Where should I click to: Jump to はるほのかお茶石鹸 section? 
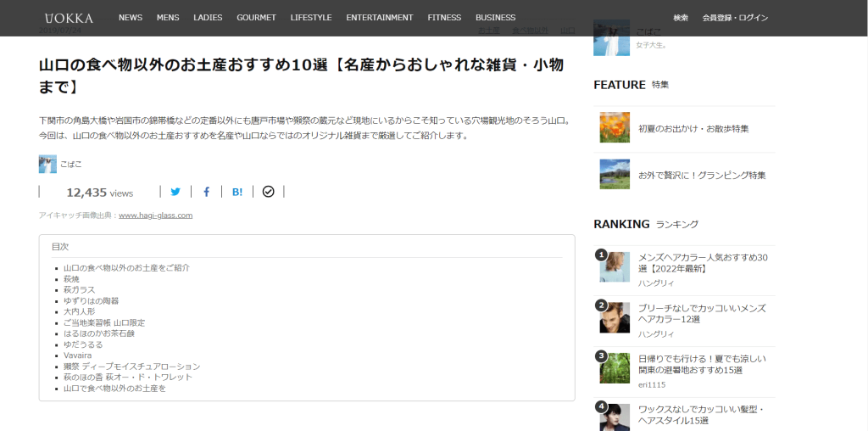99,333
